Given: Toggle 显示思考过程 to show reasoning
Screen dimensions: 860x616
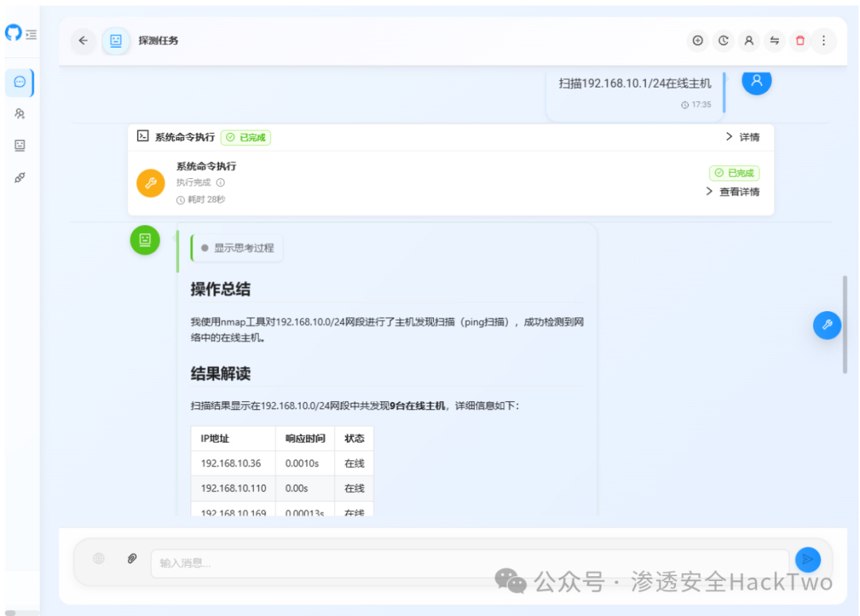Looking at the screenshot, I should coord(237,248).
